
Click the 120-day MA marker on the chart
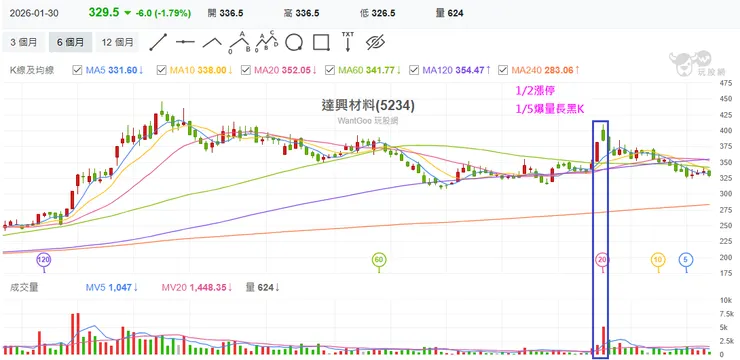click(44, 260)
